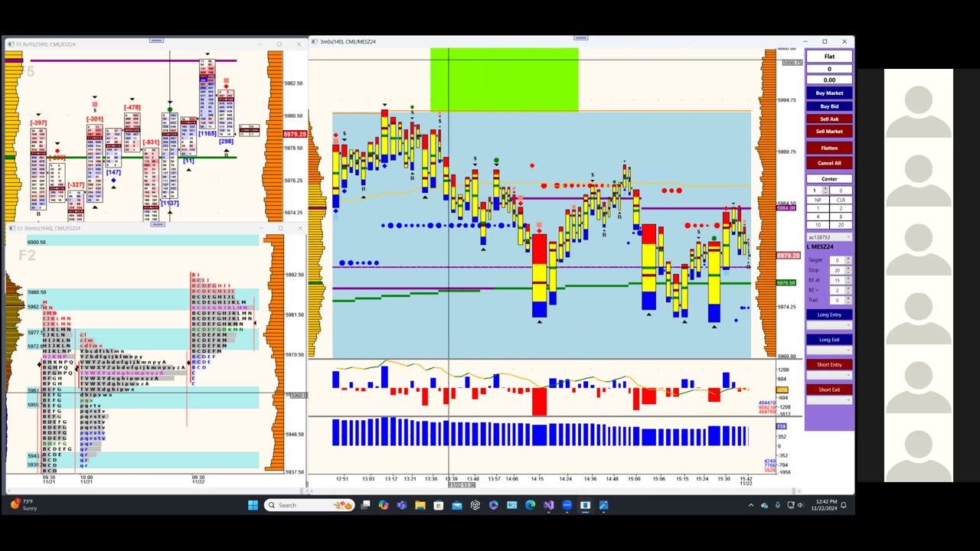
Task: Click the Short Entry button
Action: pyautogui.click(x=829, y=364)
